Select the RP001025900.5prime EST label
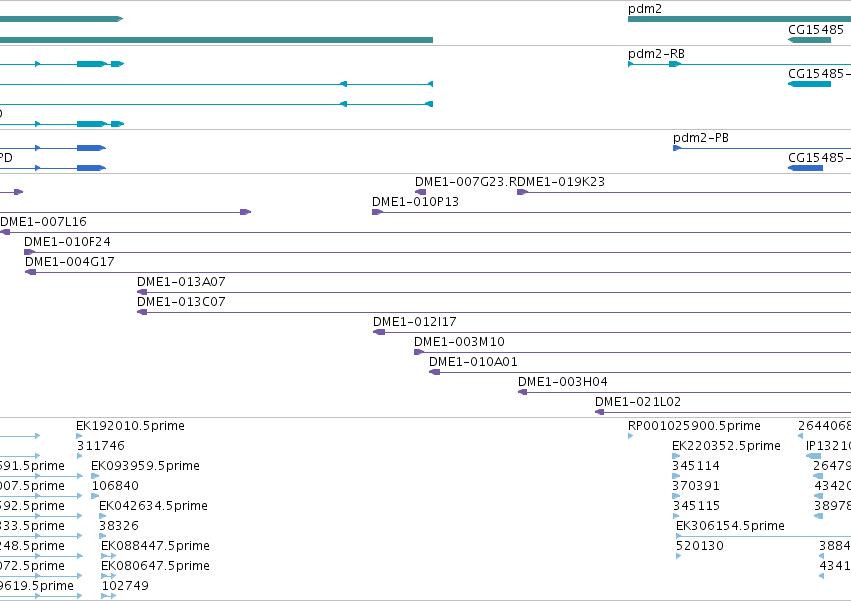Screen dimensions: 851x601 pos(695,426)
